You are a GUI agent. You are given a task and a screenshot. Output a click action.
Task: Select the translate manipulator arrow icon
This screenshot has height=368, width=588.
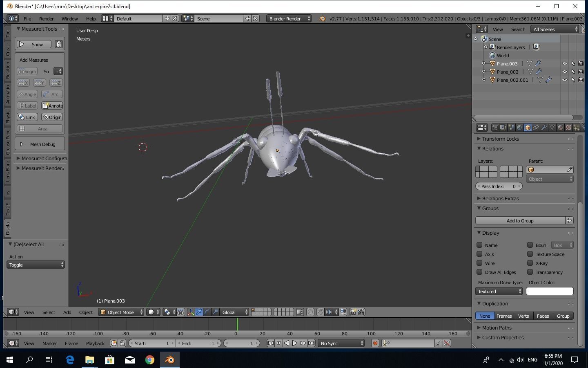tap(199, 312)
